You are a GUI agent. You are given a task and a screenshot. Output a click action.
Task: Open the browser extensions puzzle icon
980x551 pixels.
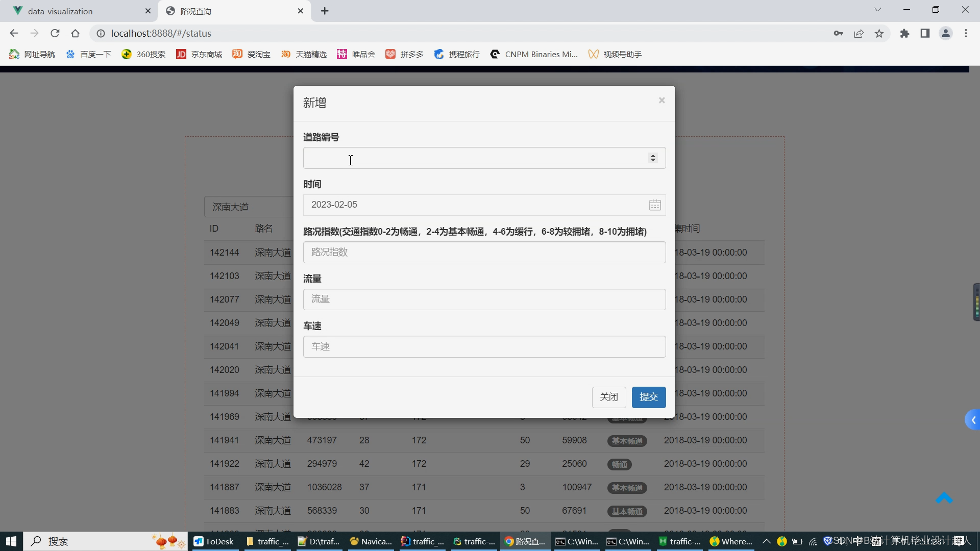tap(904, 33)
